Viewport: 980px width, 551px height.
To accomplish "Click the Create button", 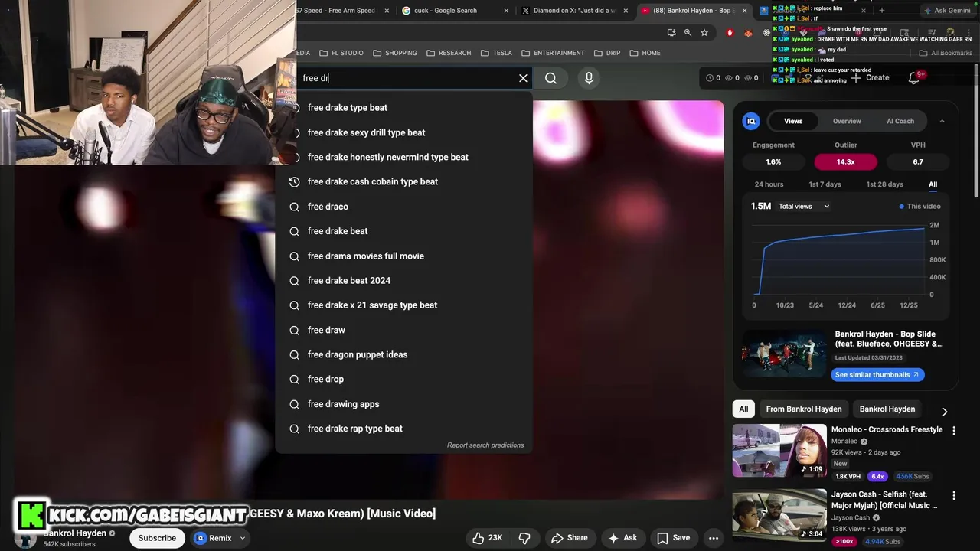I will click(871, 78).
